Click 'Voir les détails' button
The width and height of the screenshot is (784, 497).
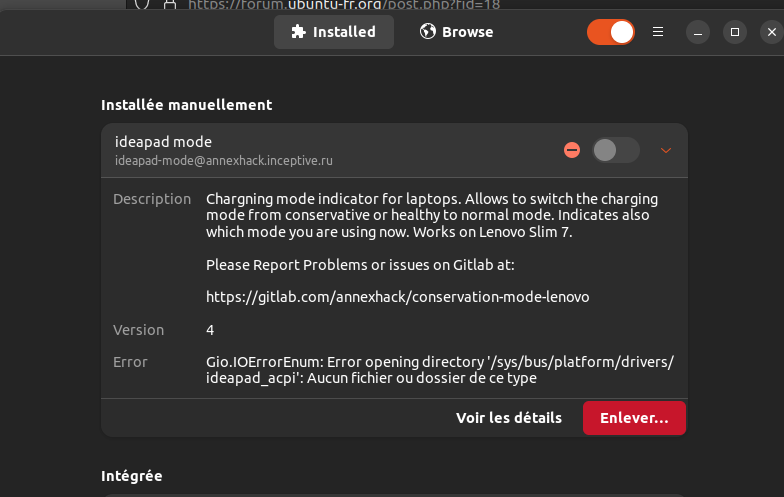[509, 418]
